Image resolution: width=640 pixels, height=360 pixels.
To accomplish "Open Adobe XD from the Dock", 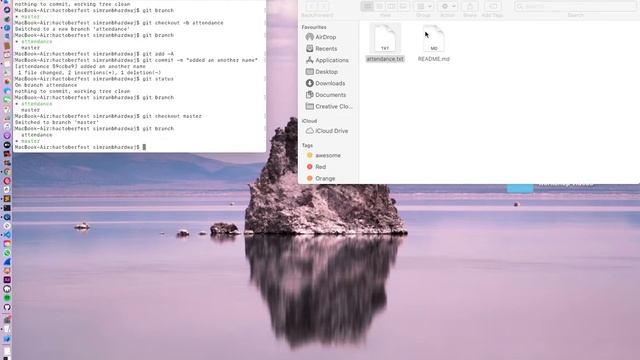I will click(x=7, y=280).
